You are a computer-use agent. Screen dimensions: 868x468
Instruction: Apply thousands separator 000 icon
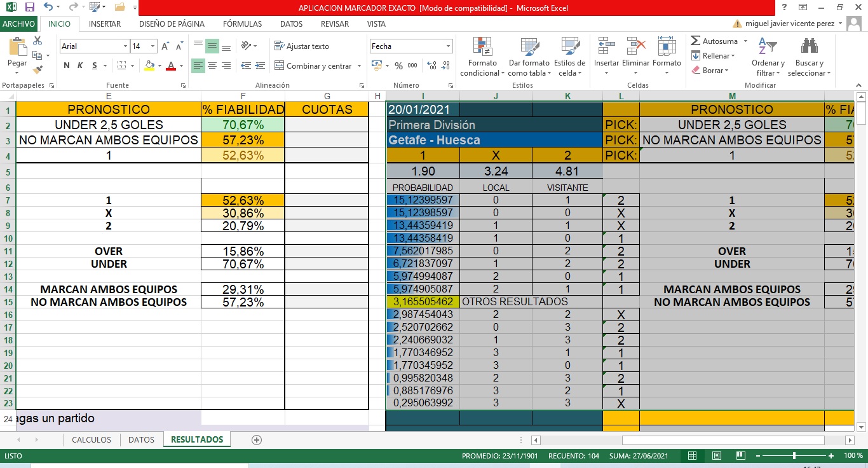[412, 65]
